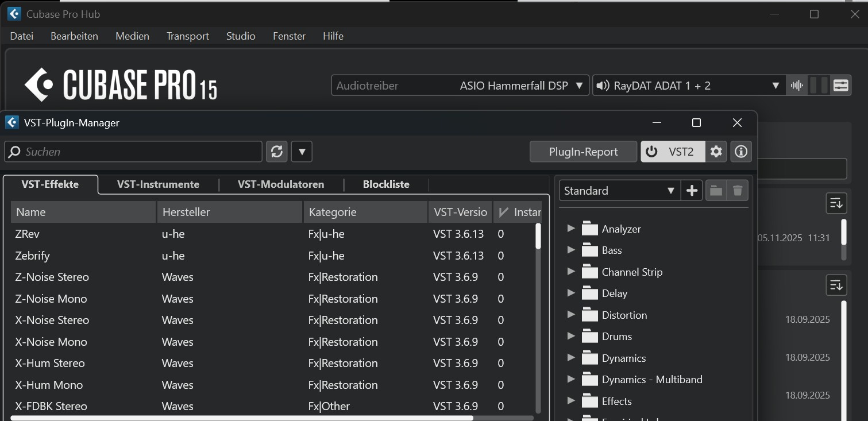Viewport: 868px width, 421px height.
Task: Click the PlugIn-Report button
Action: tap(583, 152)
